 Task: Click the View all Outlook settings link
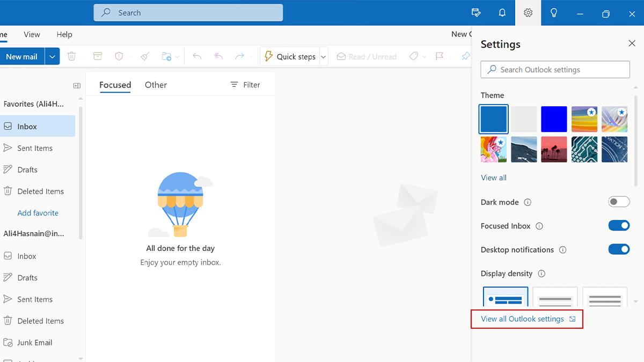[522, 319]
